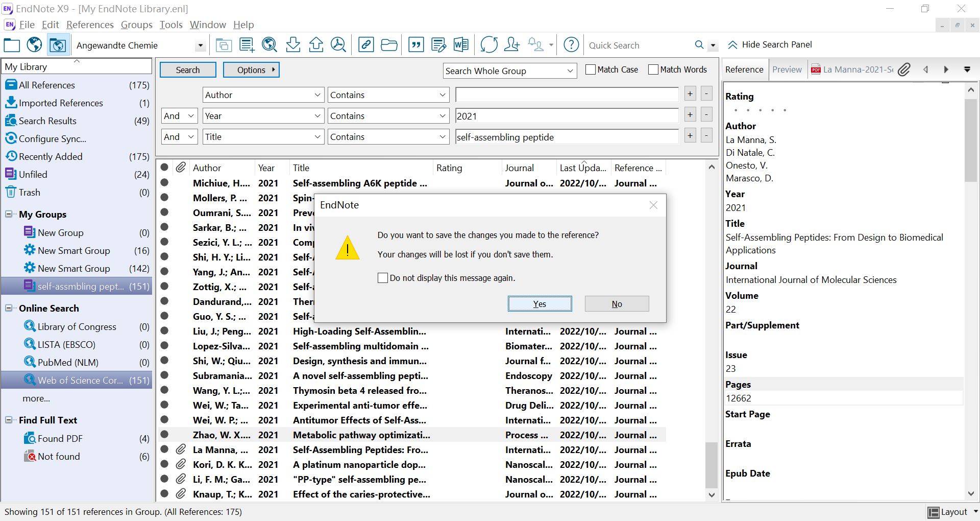Click the Export upload arrow icon
This screenshot has width=980, height=521.
[x=316, y=45]
